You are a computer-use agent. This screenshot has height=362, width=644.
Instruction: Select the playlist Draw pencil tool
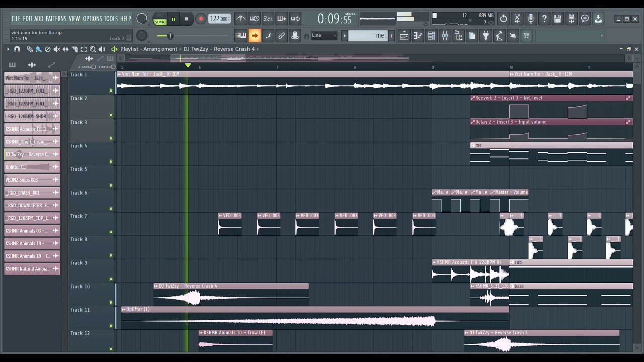point(30,49)
